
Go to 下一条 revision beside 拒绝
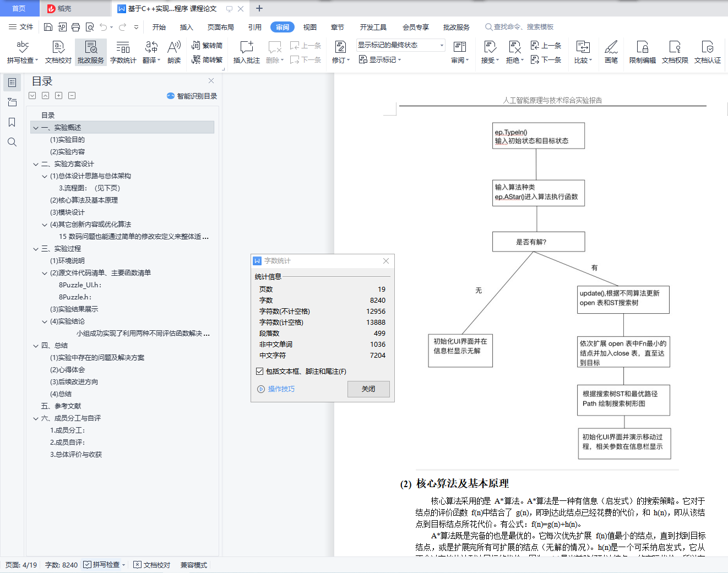click(x=546, y=59)
